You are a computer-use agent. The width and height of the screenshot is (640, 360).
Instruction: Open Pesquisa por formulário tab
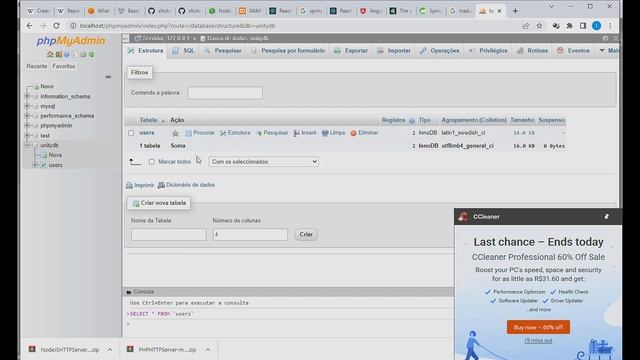click(x=289, y=51)
